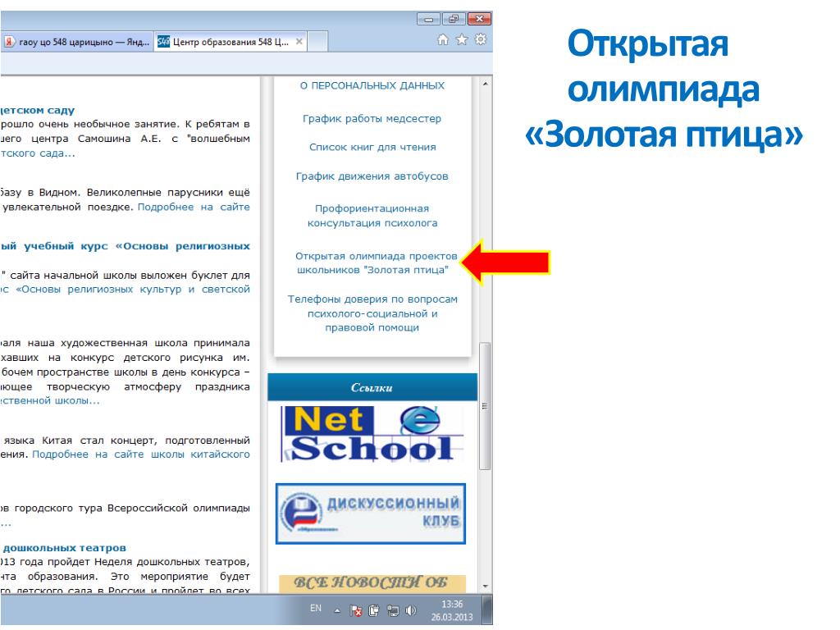The image size is (840, 630).
Task: Minimize the browser window
Action: pyautogui.click(x=428, y=20)
